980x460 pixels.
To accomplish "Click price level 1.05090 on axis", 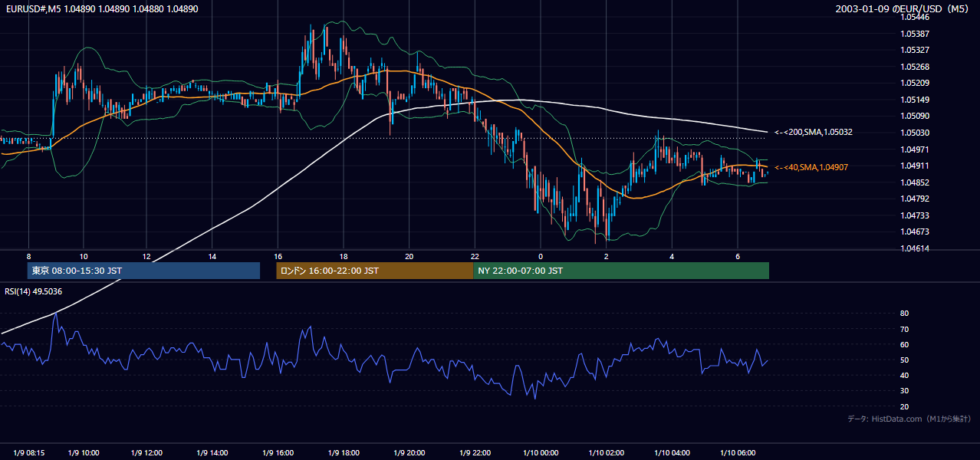I will [914, 116].
